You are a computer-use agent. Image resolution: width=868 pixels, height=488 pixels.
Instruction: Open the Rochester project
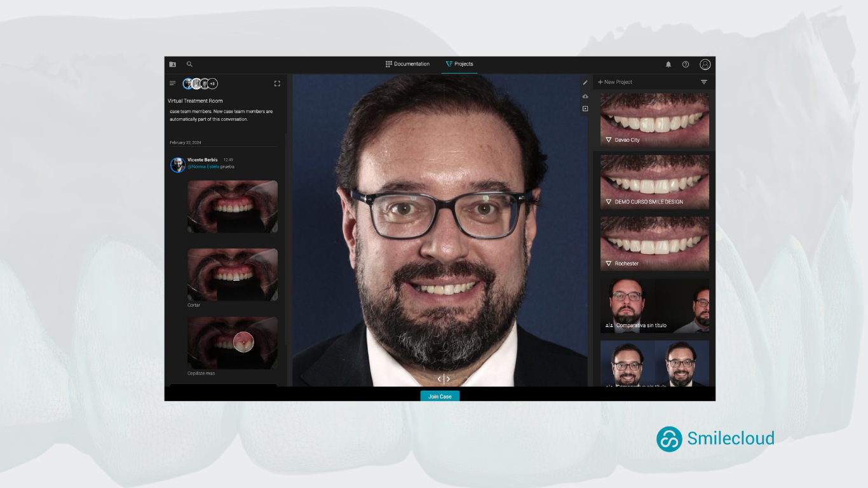click(654, 243)
